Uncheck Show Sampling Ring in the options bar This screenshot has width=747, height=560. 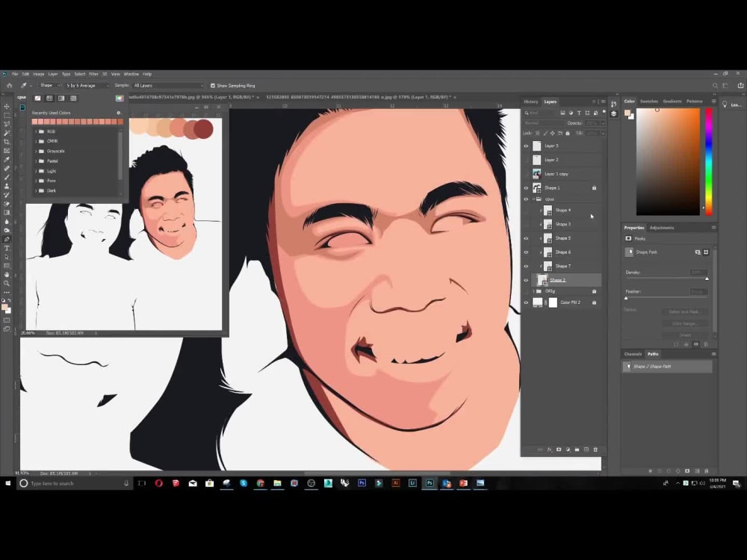click(x=214, y=86)
